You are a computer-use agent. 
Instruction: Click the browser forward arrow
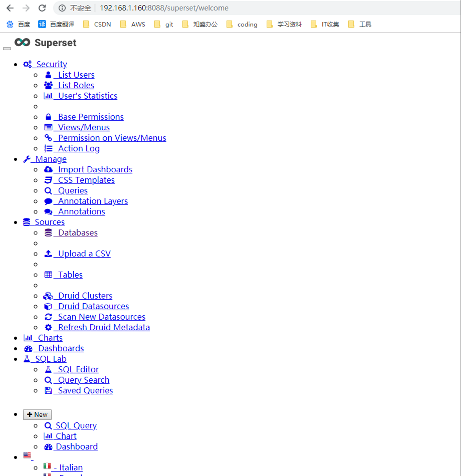click(x=26, y=8)
